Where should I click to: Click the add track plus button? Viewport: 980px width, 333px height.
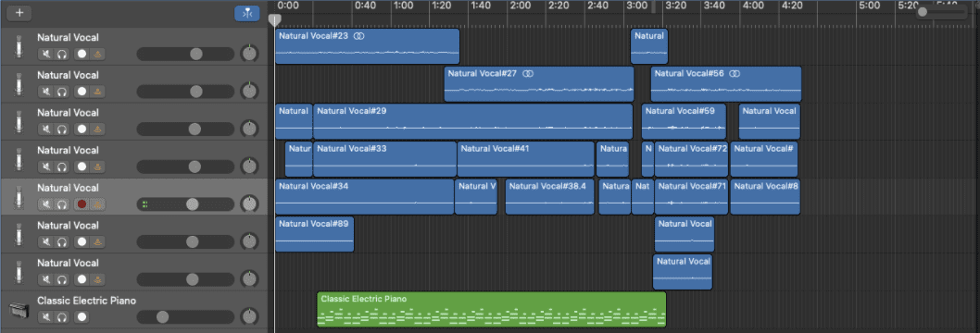pyautogui.click(x=20, y=12)
